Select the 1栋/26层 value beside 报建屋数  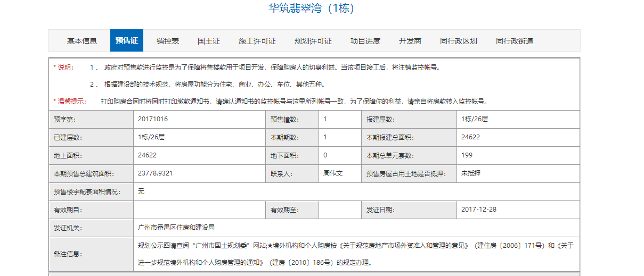coord(475,119)
